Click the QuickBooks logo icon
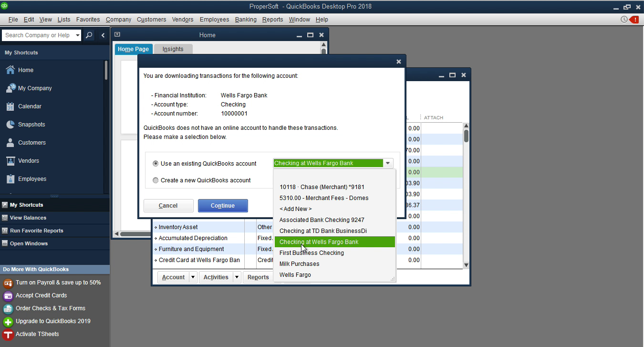 (x=4, y=6)
